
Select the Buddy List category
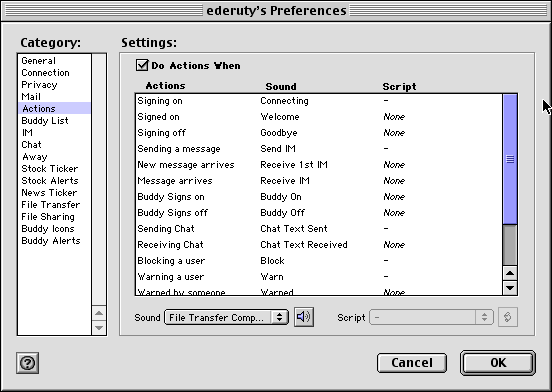[54, 120]
